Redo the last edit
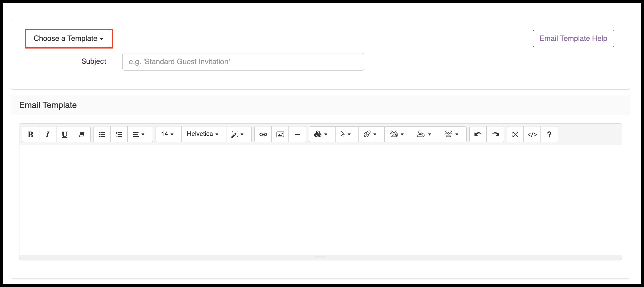Screen dimensions: 644x287 [x=495, y=134]
